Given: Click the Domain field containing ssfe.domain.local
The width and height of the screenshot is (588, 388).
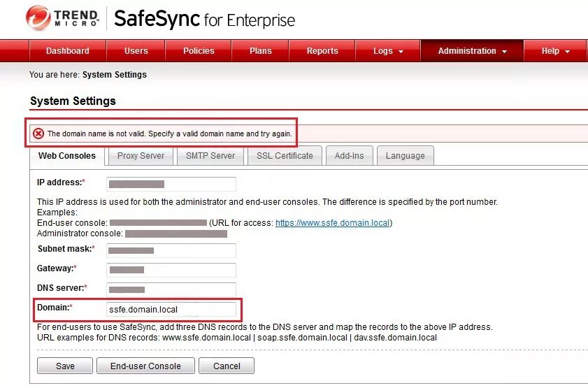Looking at the screenshot, I should pos(171,309).
